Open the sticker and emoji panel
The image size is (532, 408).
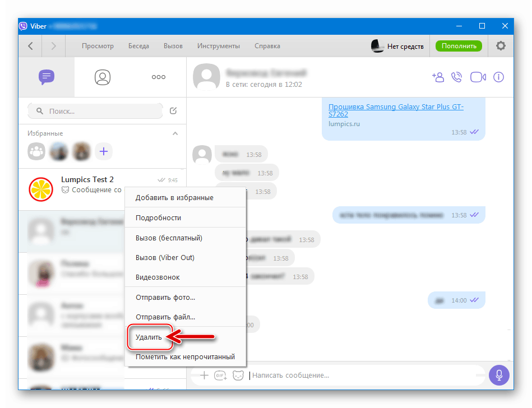click(238, 375)
